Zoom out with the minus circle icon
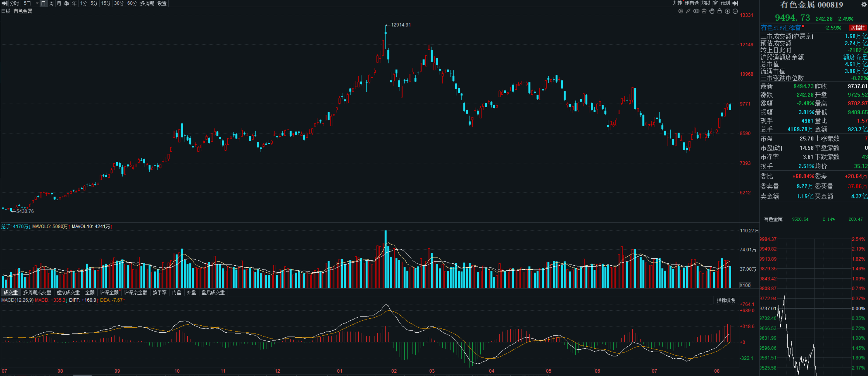Viewport: 868px width, 376px height. tap(735, 11)
